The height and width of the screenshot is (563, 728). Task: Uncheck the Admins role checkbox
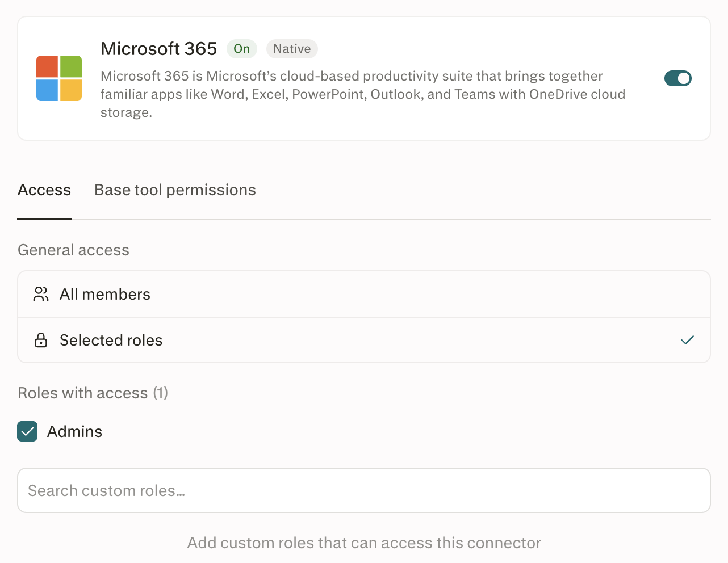click(27, 431)
